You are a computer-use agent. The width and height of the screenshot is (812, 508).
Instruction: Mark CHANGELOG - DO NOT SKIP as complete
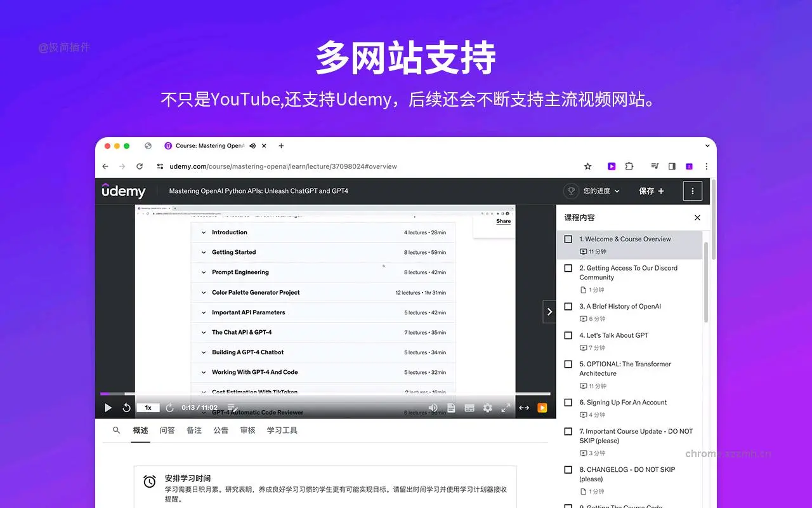[x=568, y=469]
